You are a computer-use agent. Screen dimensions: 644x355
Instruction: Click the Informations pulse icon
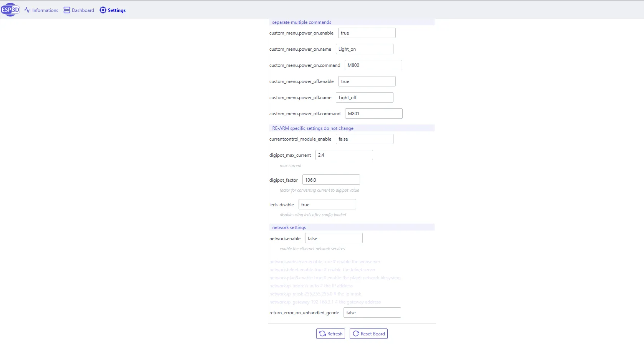point(27,10)
